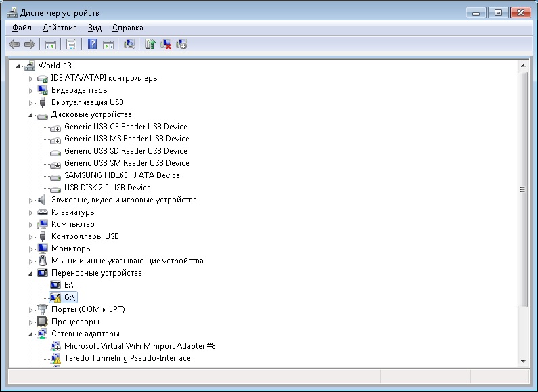Click the scrollbar down arrow
Viewport: 538px width, 392px height.
(x=523, y=361)
